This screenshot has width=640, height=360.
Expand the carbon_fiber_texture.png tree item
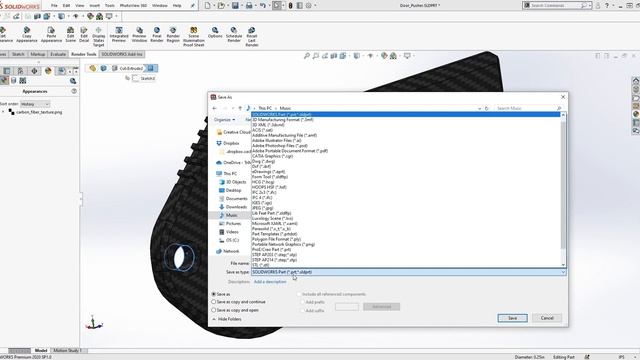tap(3, 112)
